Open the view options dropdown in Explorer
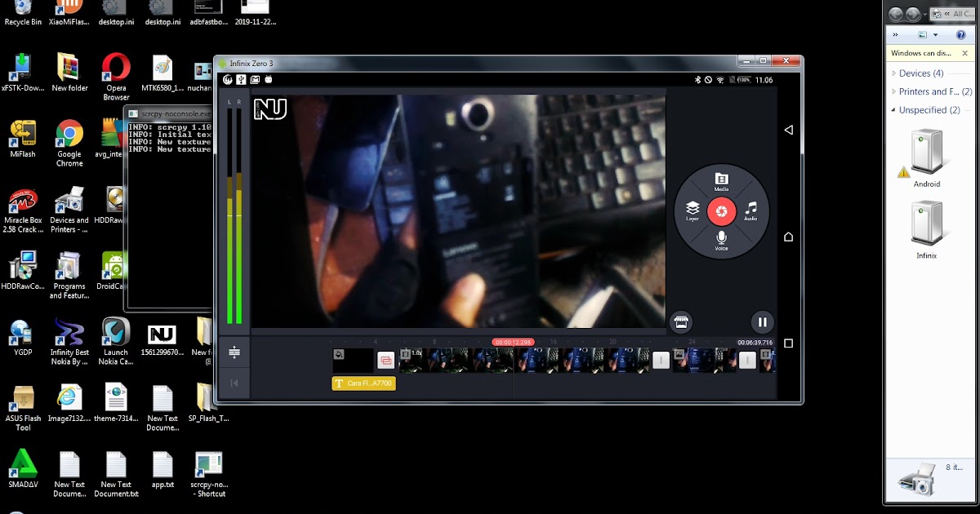Image resolution: width=980 pixels, height=514 pixels. (x=936, y=35)
